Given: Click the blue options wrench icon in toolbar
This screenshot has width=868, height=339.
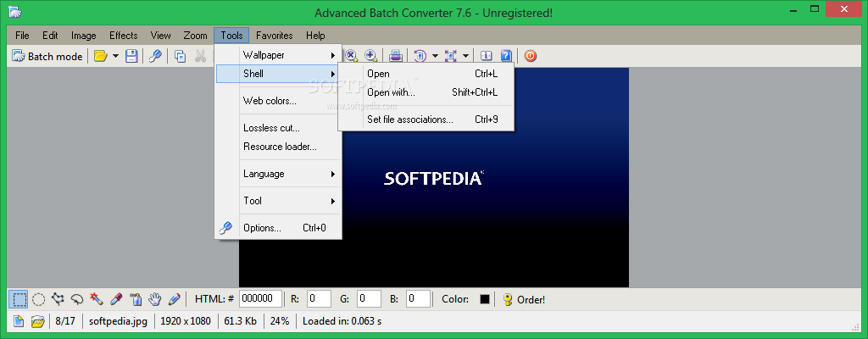Looking at the screenshot, I should point(156,56).
